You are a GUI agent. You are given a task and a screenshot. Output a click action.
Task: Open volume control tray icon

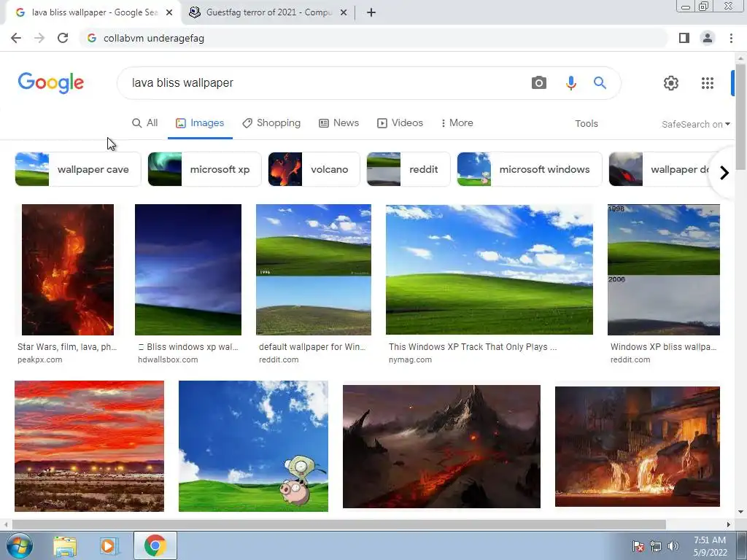click(673, 546)
